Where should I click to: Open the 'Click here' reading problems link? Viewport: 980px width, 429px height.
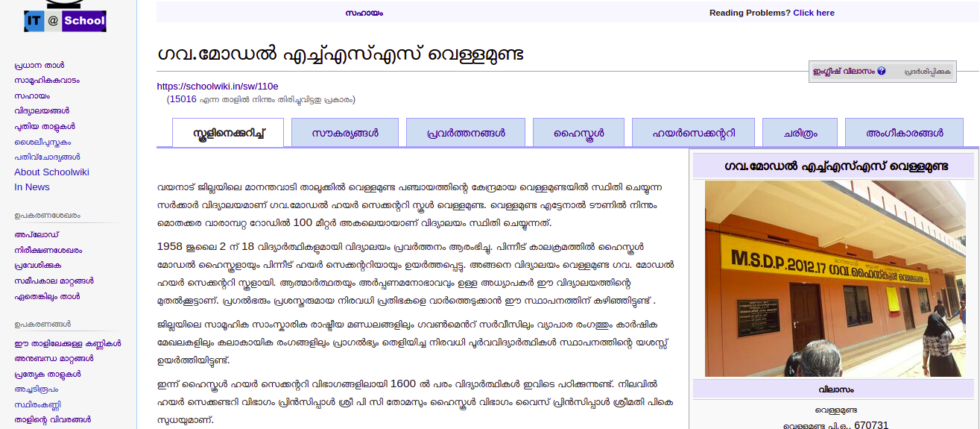(x=813, y=13)
